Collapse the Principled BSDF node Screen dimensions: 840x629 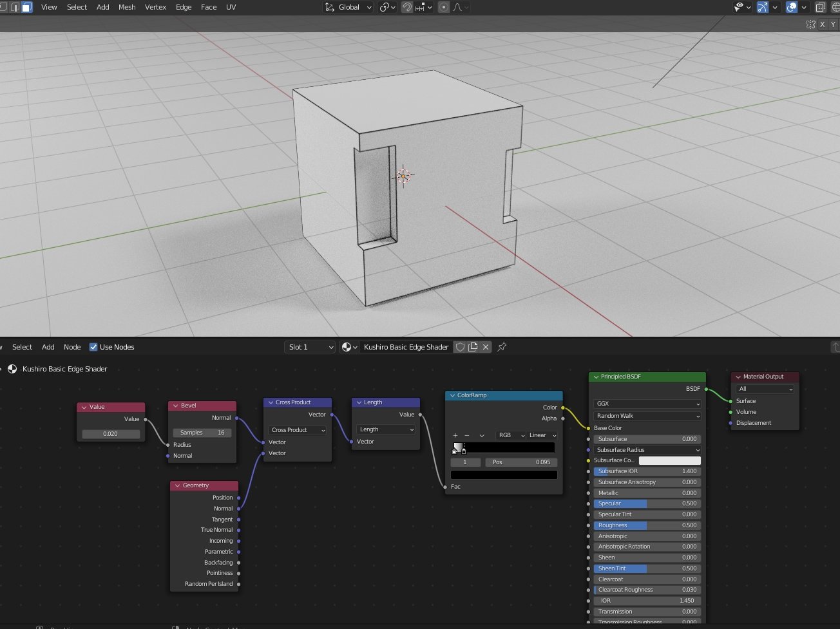pyautogui.click(x=596, y=377)
